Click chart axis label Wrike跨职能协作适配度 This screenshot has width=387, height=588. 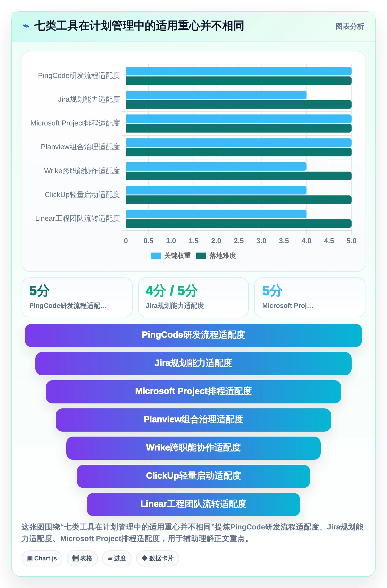[x=82, y=171]
